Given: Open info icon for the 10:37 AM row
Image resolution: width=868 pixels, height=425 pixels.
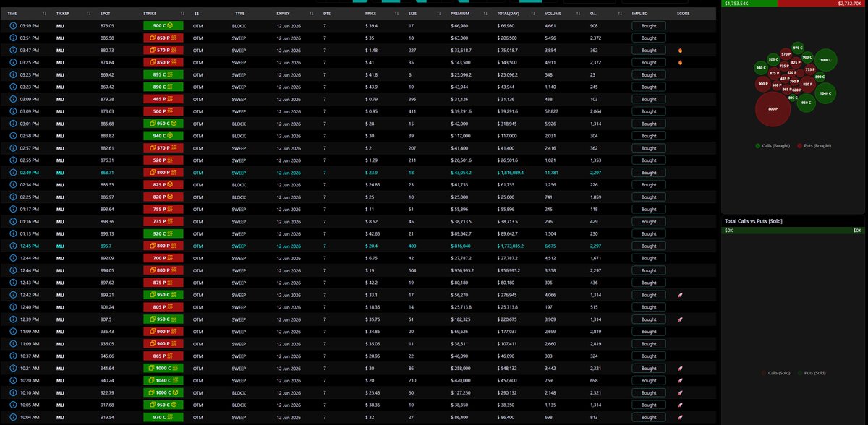Looking at the screenshot, I should (13, 356).
